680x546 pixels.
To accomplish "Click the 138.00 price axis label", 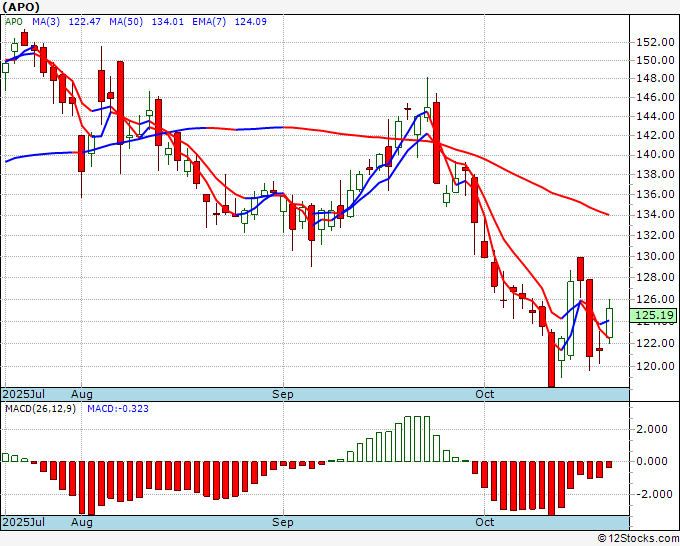I will (x=655, y=174).
